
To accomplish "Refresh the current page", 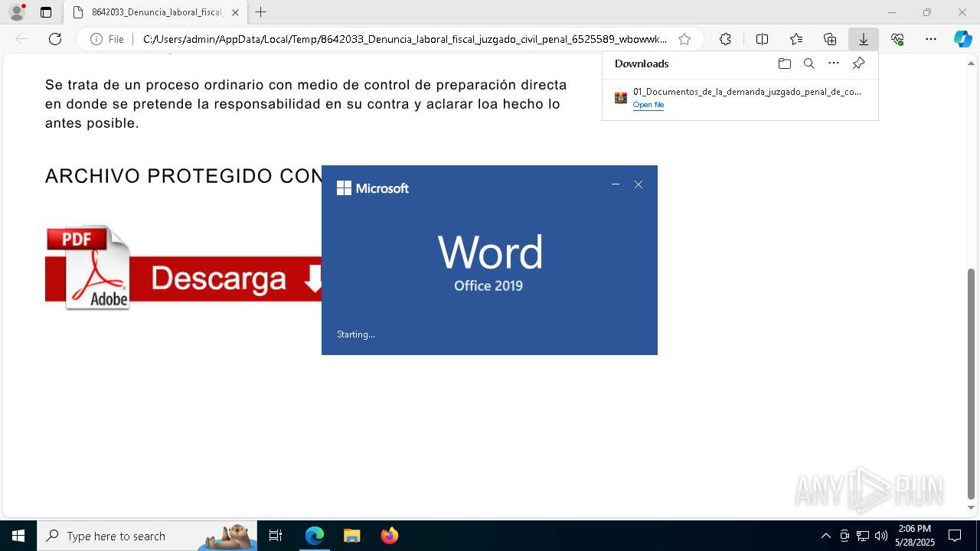I will (55, 39).
